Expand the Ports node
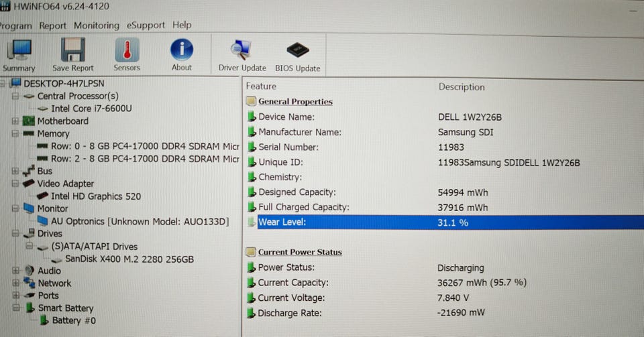Viewport: 644px width, 337px height. click(x=15, y=295)
